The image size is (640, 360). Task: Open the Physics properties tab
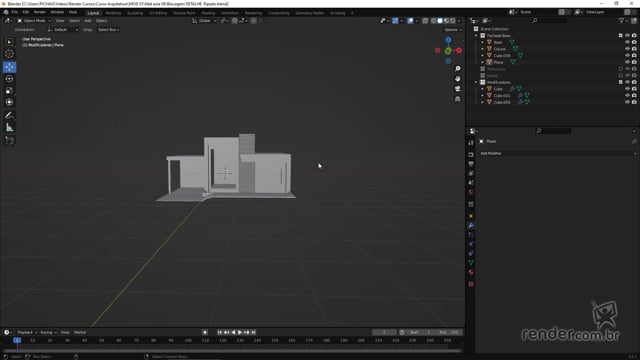click(x=471, y=244)
